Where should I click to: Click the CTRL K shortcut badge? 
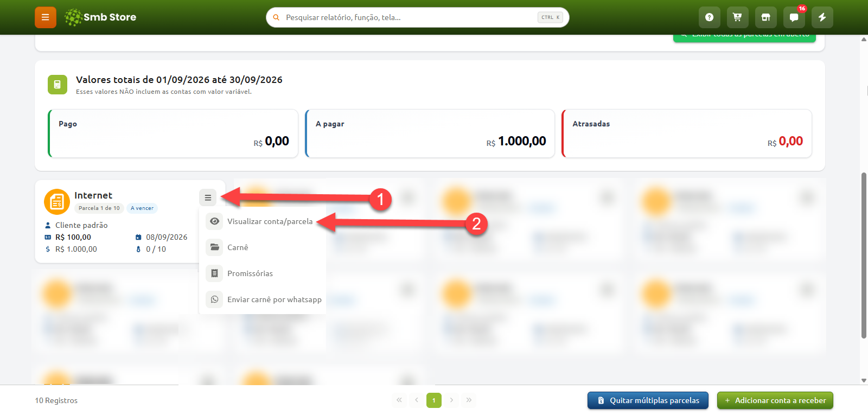click(x=550, y=17)
